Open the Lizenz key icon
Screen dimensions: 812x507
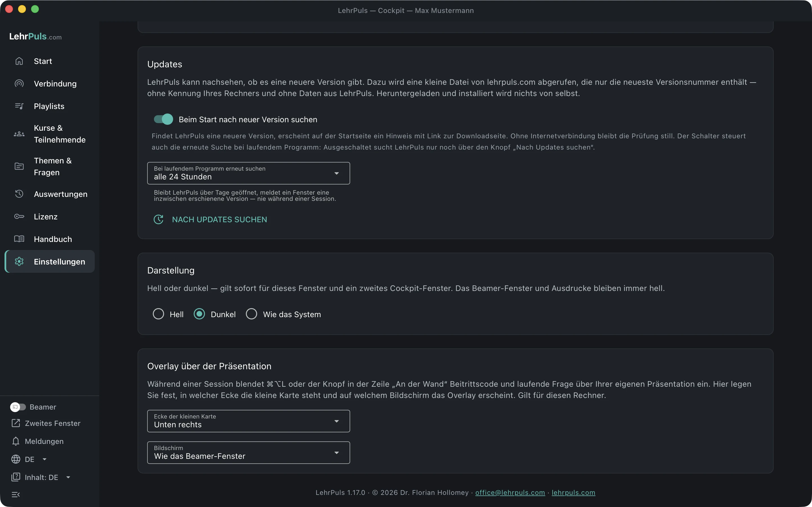(19, 217)
